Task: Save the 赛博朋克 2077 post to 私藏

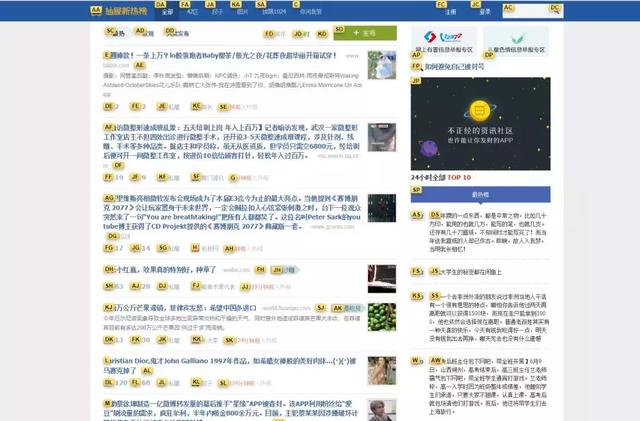Action: click(169, 248)
